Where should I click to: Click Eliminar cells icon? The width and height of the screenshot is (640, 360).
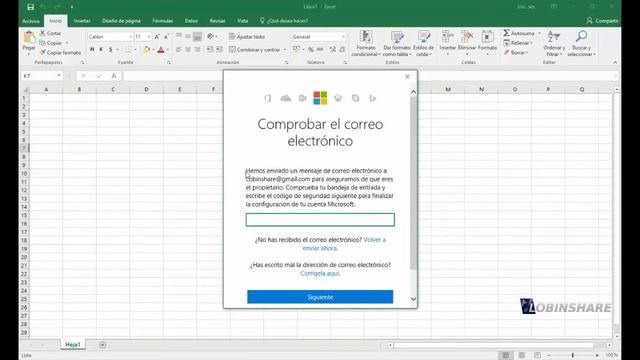point(467,37)
